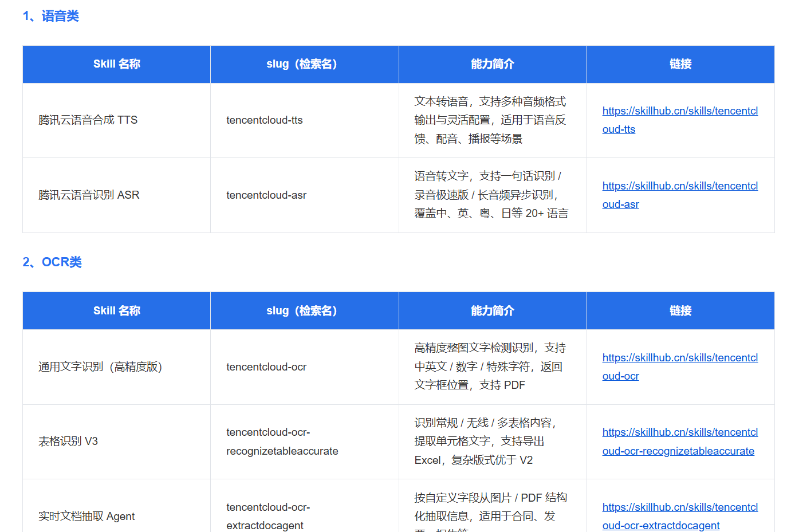Screen dimensions: 791x532
Task: Click the description starting "识别常规 / 无线 / 多表格内容"
Action: click(486, 442)
